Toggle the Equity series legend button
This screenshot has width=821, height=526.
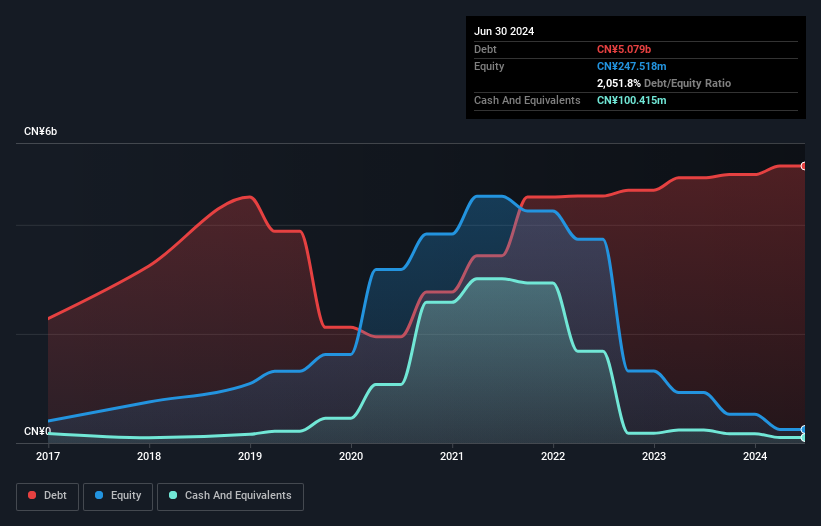(x=118, y=496)
